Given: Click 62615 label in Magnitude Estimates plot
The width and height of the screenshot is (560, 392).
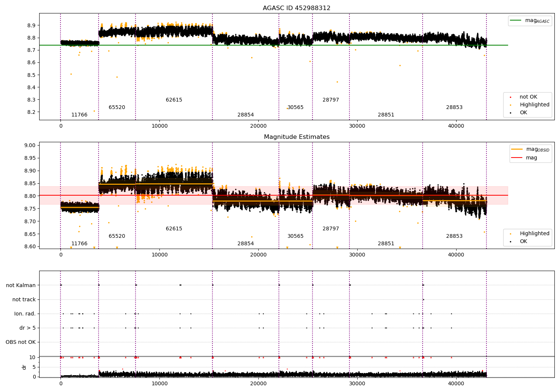Looking at the screenshot, I should click(x=174, y=229).
